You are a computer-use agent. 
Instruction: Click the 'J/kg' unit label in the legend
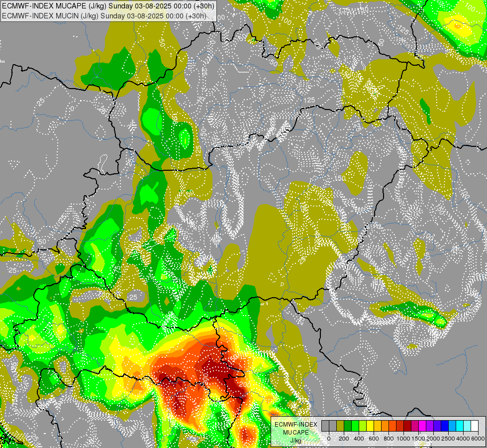tap(296, 441)
